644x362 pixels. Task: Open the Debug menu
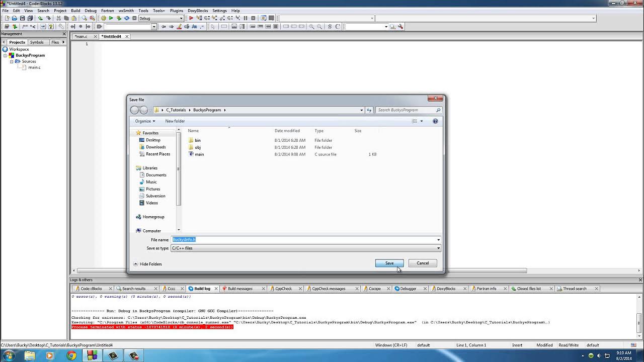[x=91, y=11]
